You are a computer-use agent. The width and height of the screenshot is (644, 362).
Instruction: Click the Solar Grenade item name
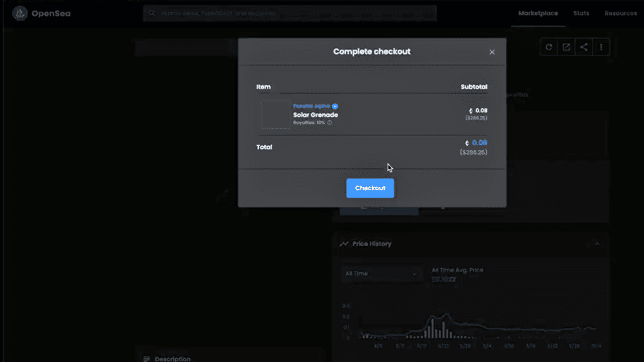(316, 115)
